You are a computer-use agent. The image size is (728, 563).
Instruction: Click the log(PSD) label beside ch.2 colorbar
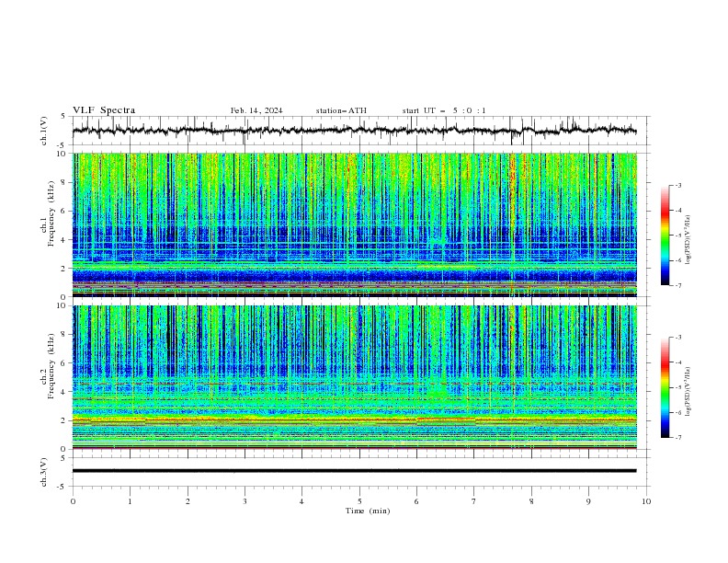tap(688, 391)
